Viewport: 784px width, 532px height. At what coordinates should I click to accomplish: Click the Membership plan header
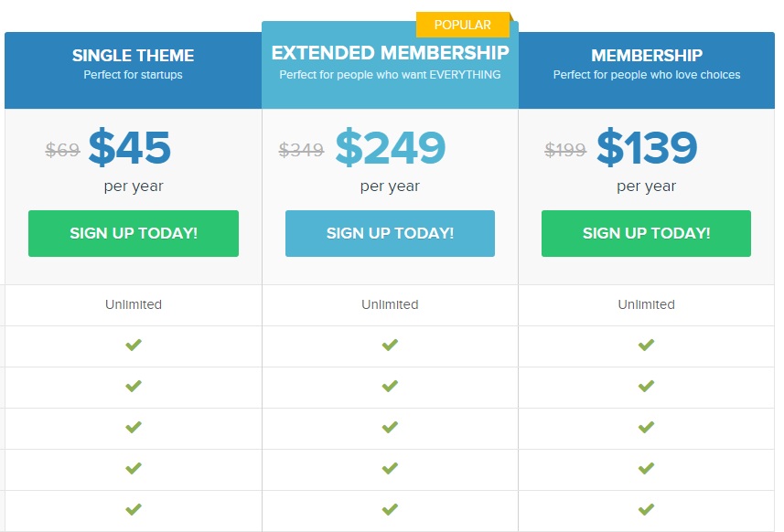(x=646, y=56)
